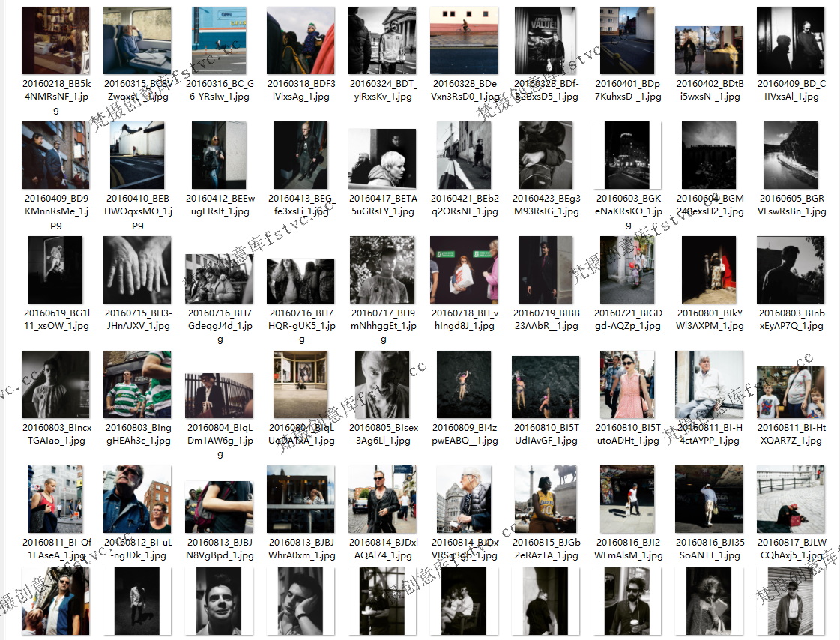Click the 20160409_BD_CIIVxsAl_1.jpg thumbnail

point(791,40)
